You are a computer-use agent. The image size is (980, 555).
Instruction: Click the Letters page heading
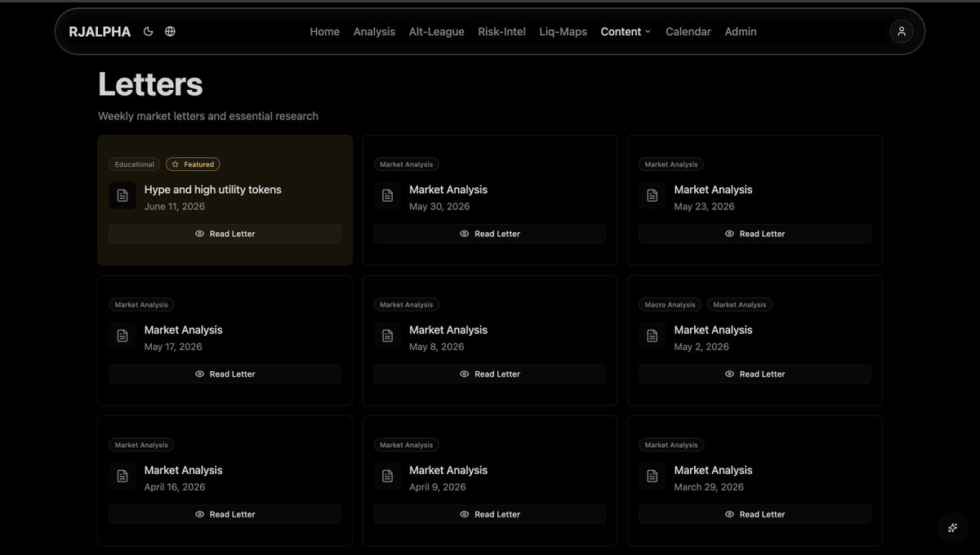pyautogui.click(x=150, y=84)
